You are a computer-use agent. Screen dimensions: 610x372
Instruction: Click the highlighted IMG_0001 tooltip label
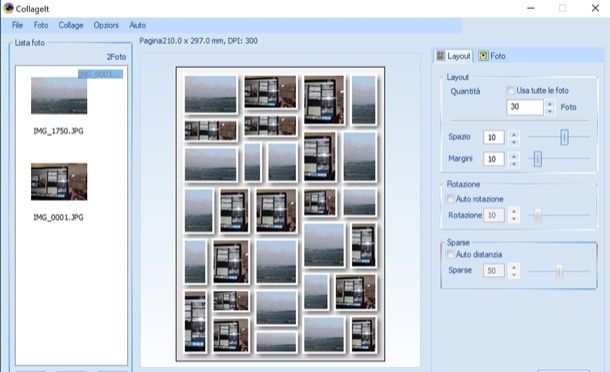101,74
